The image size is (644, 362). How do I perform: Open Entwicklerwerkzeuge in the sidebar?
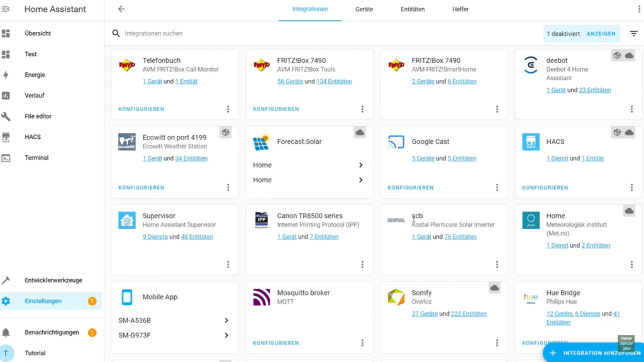click(x=53, y=280)
